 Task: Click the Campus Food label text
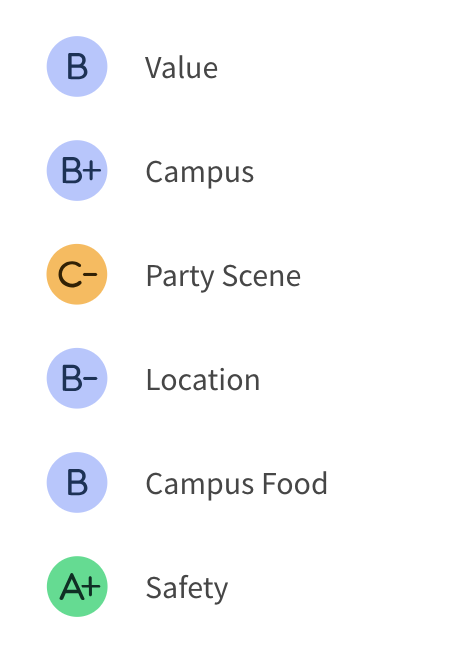(x=236, y=484)
